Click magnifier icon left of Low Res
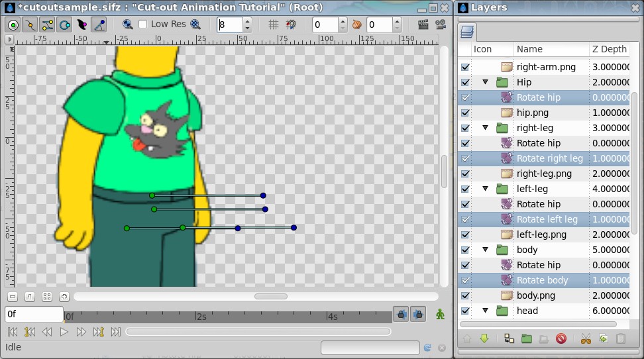The image size is (644, 359). (x=128, y=25)
